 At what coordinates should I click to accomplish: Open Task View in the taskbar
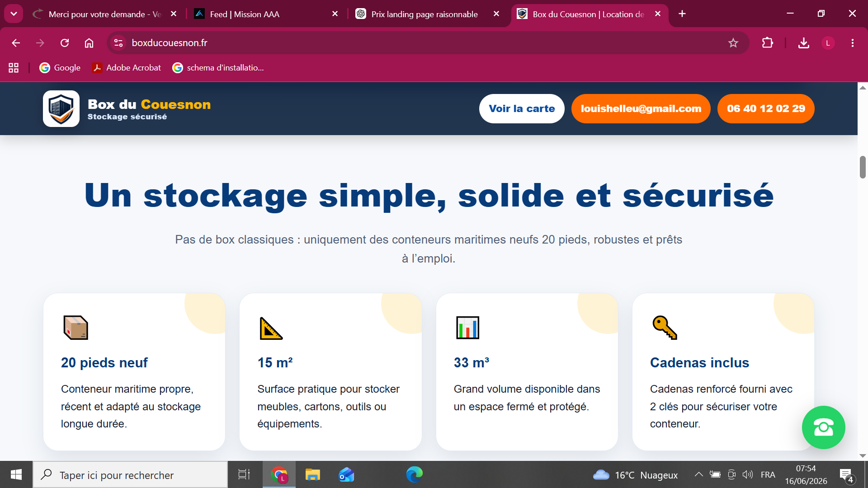click(244, 474)
